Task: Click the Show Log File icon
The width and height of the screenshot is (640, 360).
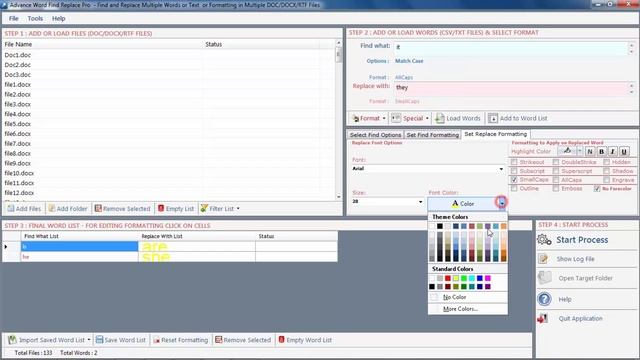Action: [x=543, y=259]
